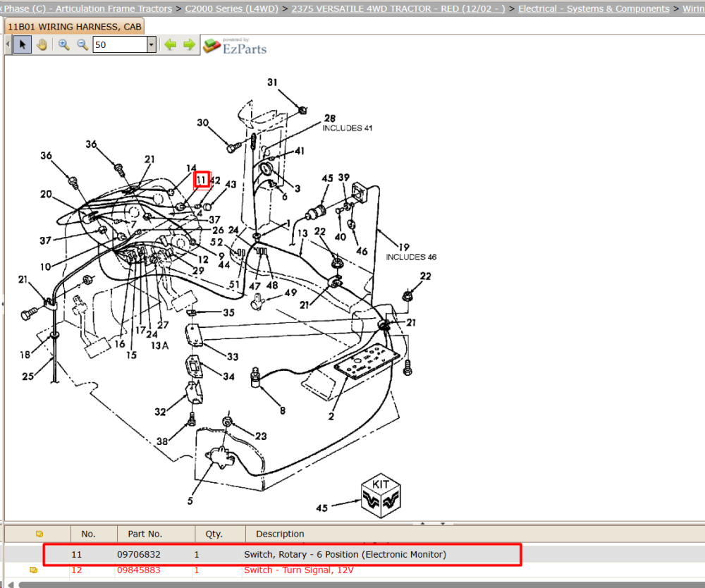
Task: Click callout 19 above INCLUDES 46
Action: click(x=404, y=247)
